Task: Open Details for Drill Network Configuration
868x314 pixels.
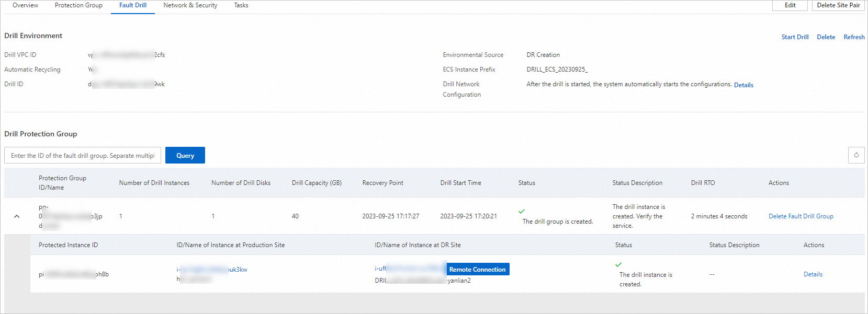Action: 743,85
